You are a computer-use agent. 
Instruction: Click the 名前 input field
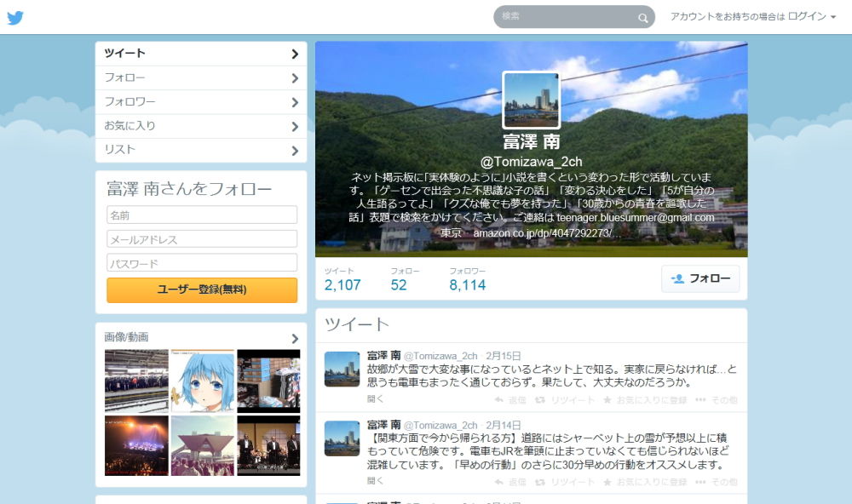click(202, 215)
